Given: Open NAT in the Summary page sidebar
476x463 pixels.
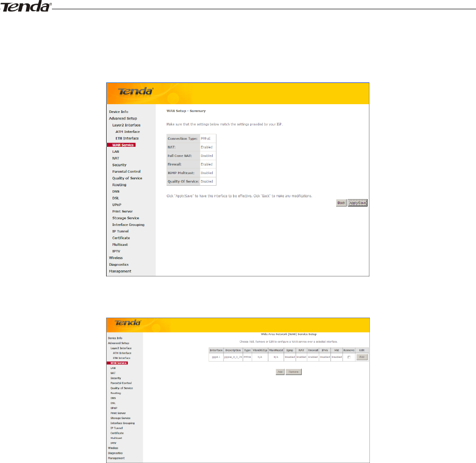Looking at the screenshot, I should tap(116, 158).
